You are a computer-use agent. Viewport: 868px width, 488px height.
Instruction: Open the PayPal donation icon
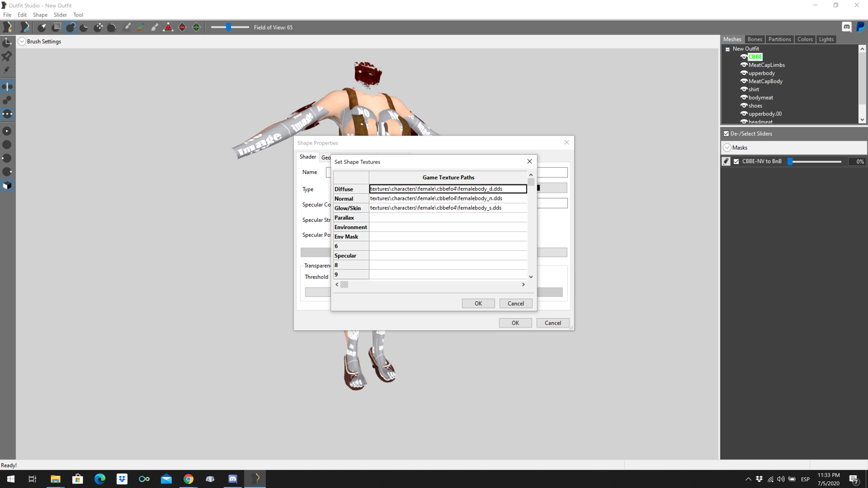click(861, 27)
